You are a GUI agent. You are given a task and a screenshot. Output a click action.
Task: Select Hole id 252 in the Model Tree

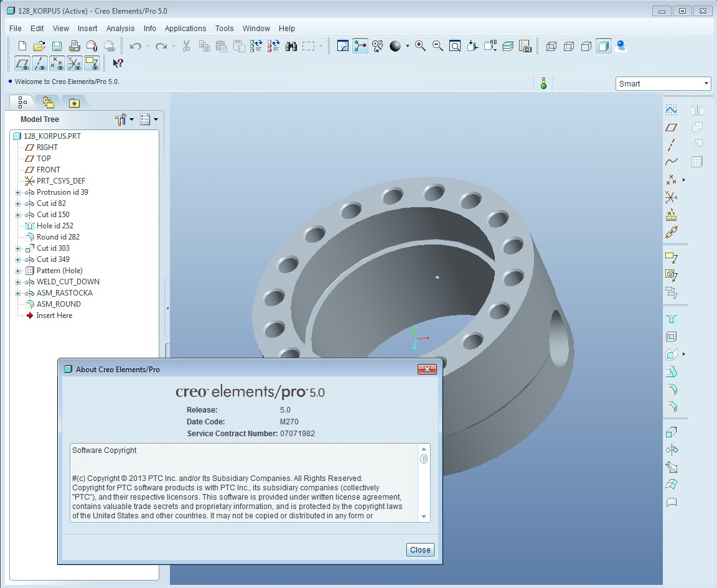(x=55, y=226)
